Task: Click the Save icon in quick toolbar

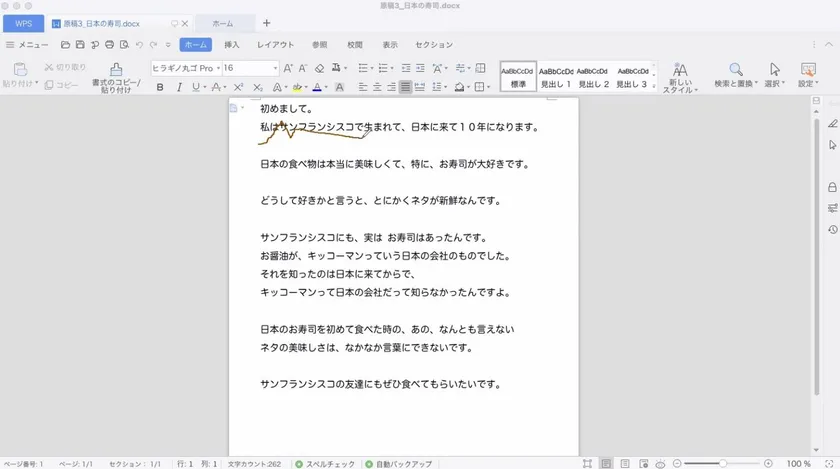Action: (80, 45)
